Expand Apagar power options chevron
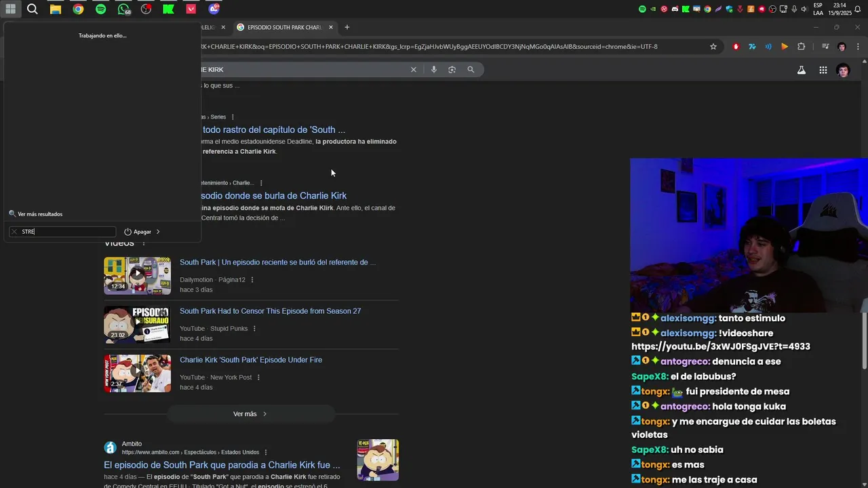Screen dimensions: 868x488 158,232
